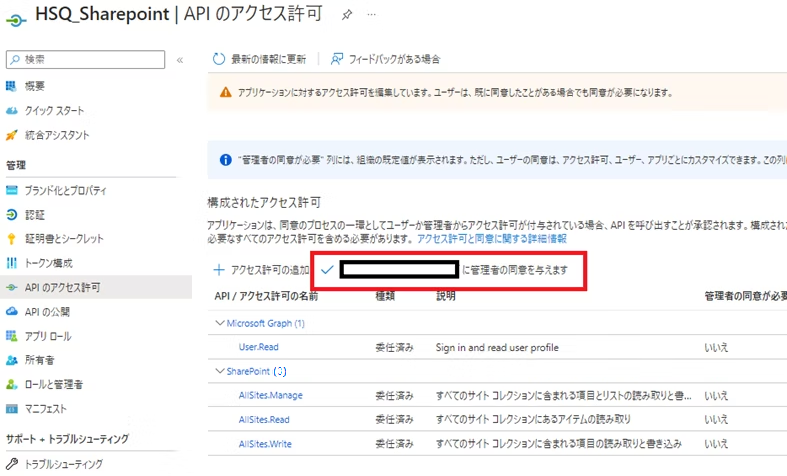Open クイック スタート in the sidebar
This screenshot has height=476, width=787.
coord(54,110)
